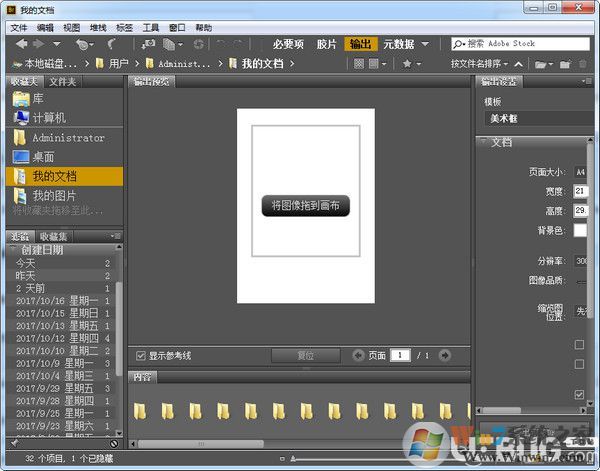
Task: Click the 背景色 white color swatch
Action: coord(580,231)
